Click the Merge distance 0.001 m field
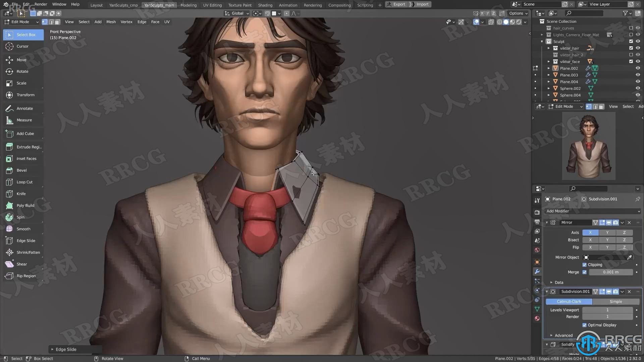This screenshot has height=362, width=644. (x=611, y=272)
